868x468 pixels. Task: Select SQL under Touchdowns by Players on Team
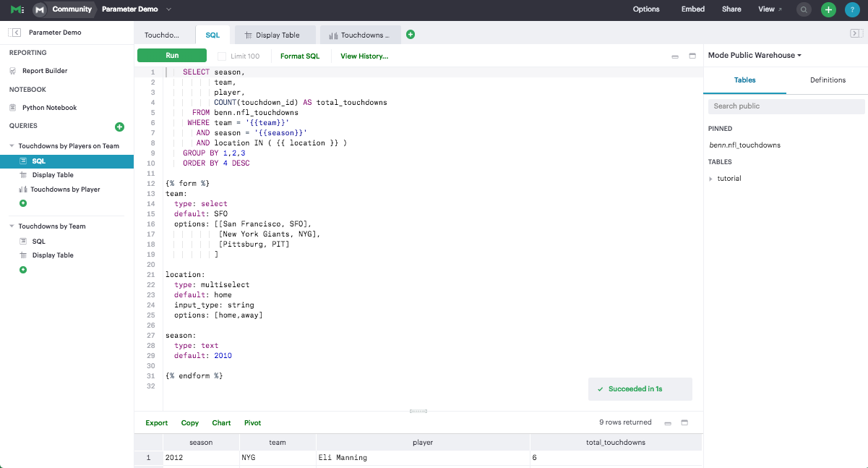tap(67, 161)
